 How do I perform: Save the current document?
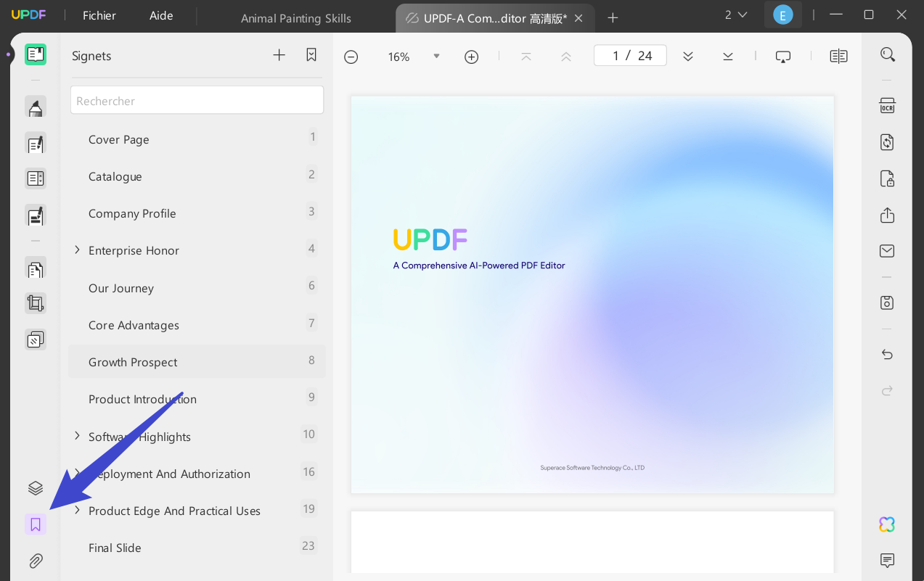pos(887,302)
